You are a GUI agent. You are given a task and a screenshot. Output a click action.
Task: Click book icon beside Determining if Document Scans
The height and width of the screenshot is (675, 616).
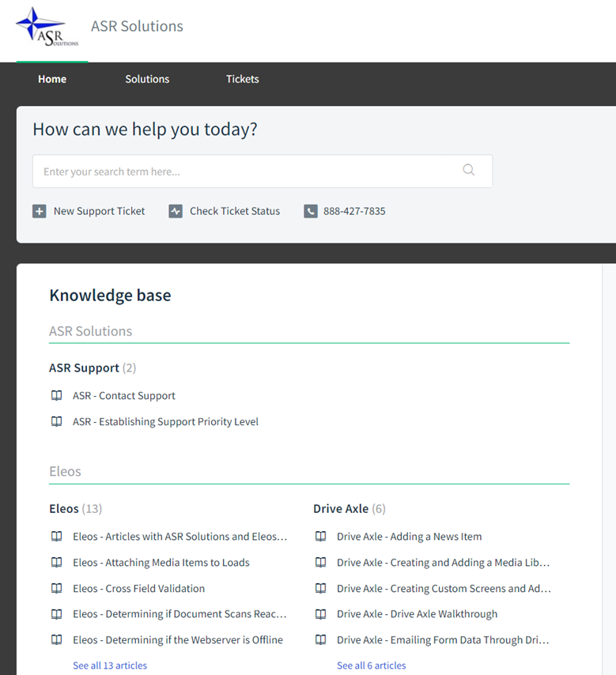tap(56, 614)
